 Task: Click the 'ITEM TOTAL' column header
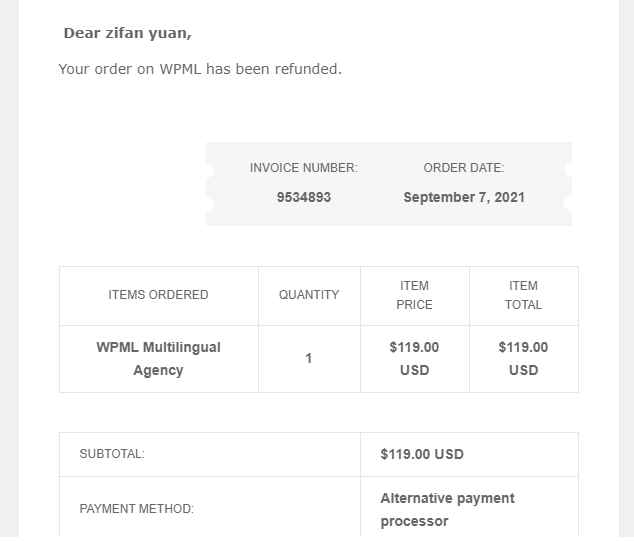pos(523,295)
